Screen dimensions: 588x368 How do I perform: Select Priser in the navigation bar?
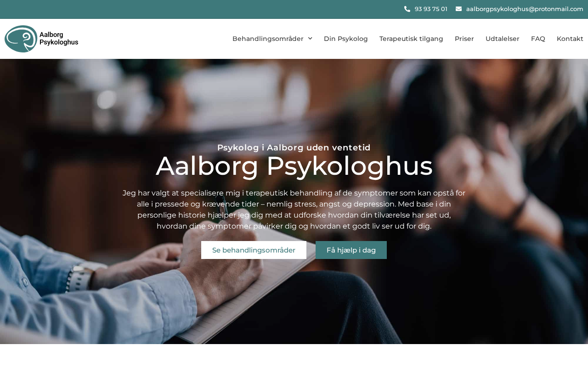click(x=464, y=39)
